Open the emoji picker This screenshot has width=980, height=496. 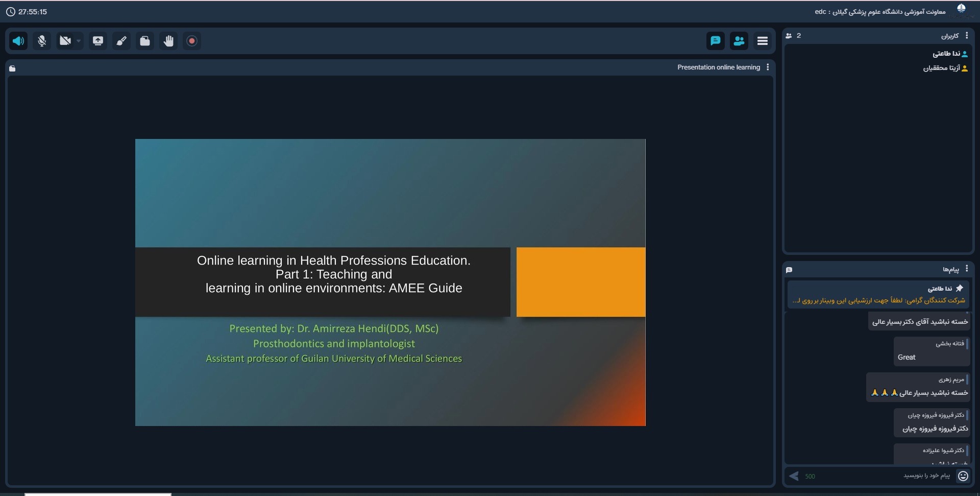[x=963, y=476]
